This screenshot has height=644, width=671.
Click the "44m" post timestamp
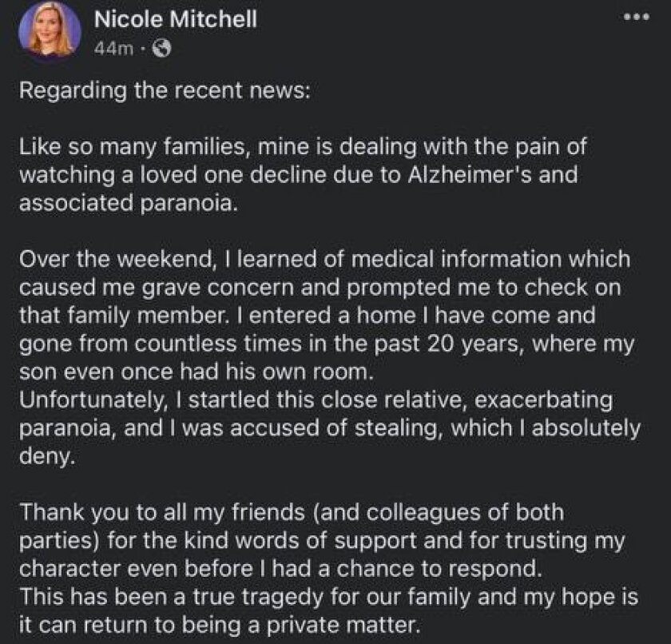pos(109,48)
